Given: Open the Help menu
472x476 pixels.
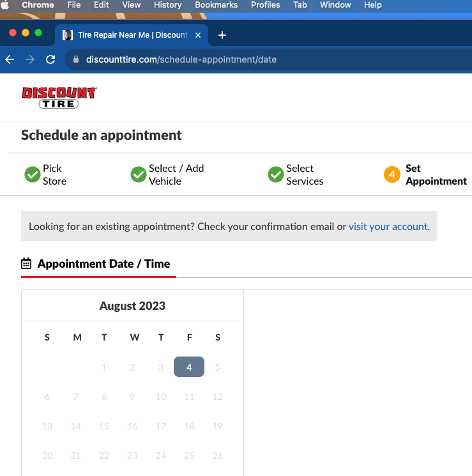Looking at the screenshot, I should pos(373,5).
